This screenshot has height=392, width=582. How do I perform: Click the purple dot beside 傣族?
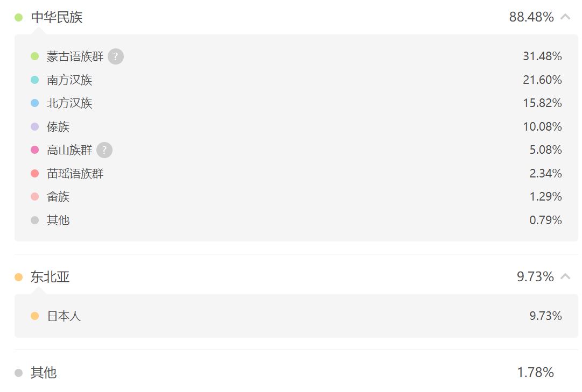coord(34,127)
